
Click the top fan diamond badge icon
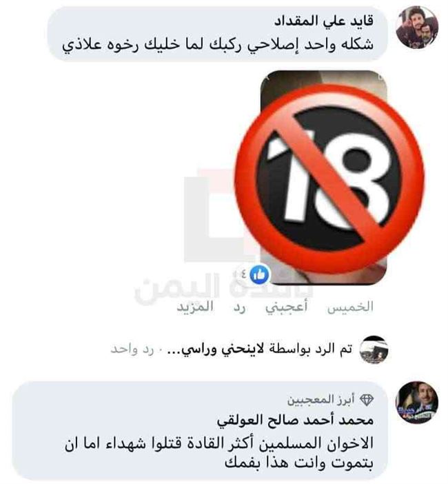367,400
